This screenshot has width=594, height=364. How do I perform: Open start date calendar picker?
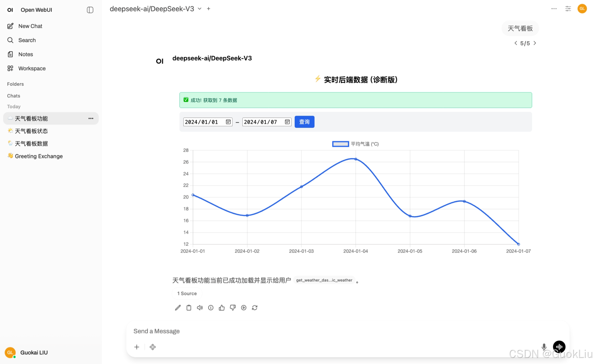[228, 122]
